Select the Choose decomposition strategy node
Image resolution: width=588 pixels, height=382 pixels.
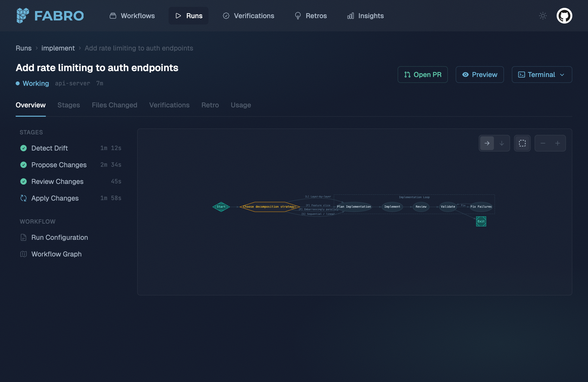269,207
